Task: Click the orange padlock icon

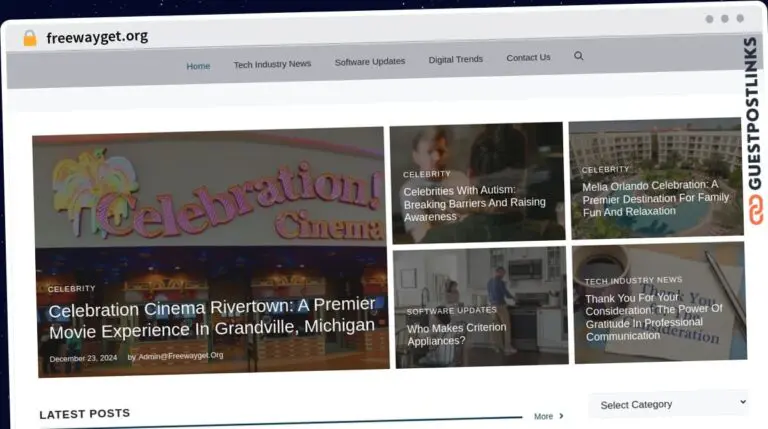Action: (x=30, y=38)
